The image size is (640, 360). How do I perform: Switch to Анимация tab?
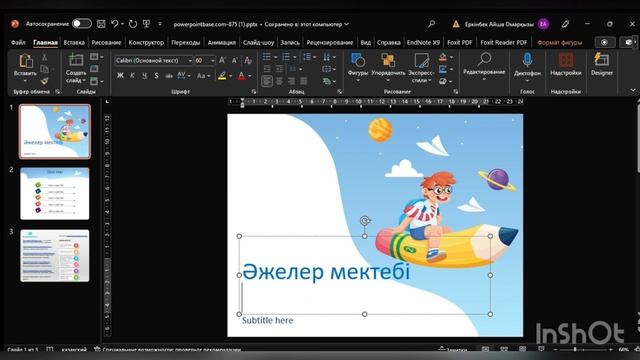coord(222,42)
